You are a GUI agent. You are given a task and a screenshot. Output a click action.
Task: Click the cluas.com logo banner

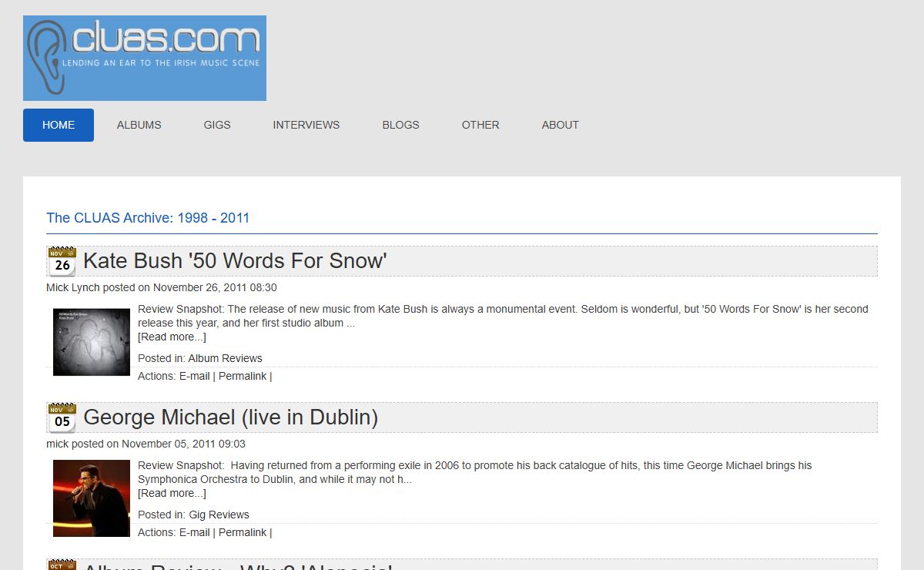[x=145, y=58]
